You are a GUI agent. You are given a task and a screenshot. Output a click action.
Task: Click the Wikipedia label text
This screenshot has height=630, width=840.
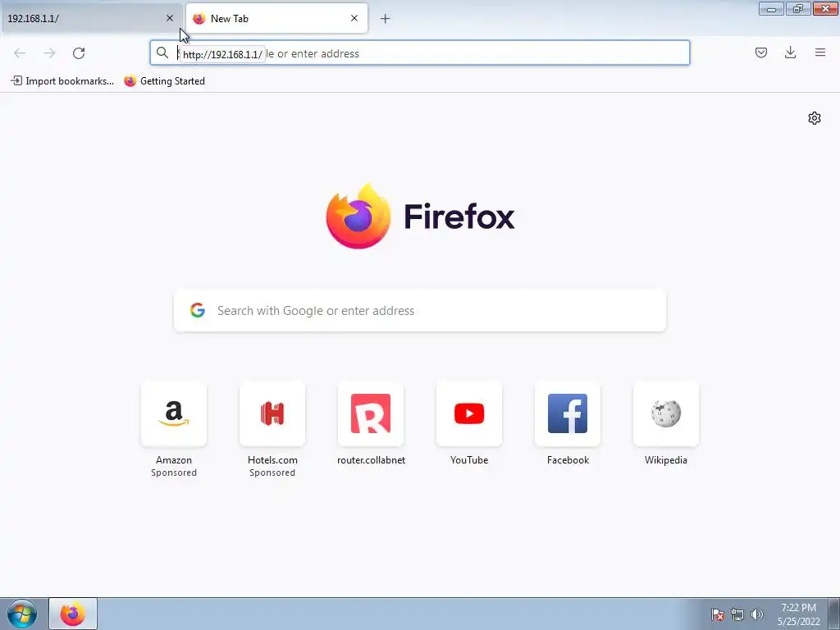click(666, 460)
